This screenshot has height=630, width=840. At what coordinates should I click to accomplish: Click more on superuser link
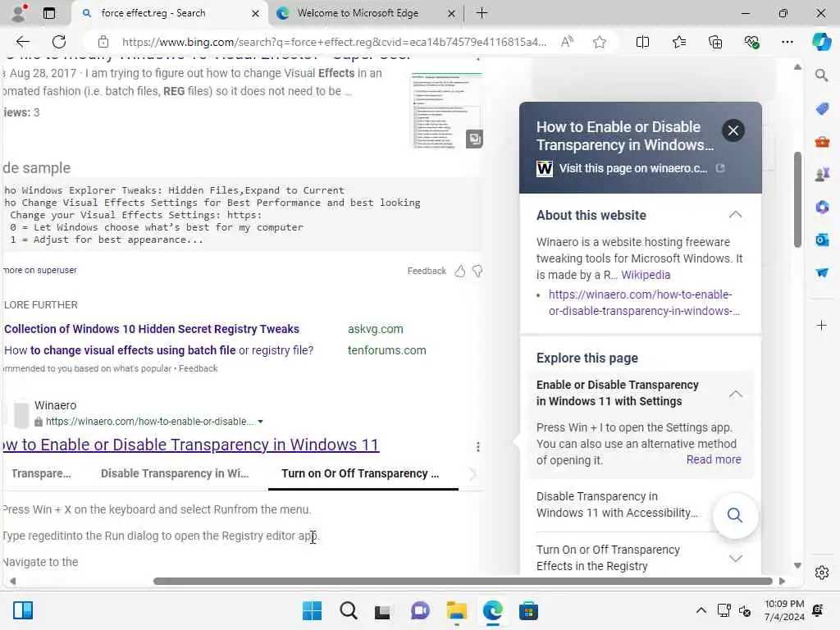(40, 271)
